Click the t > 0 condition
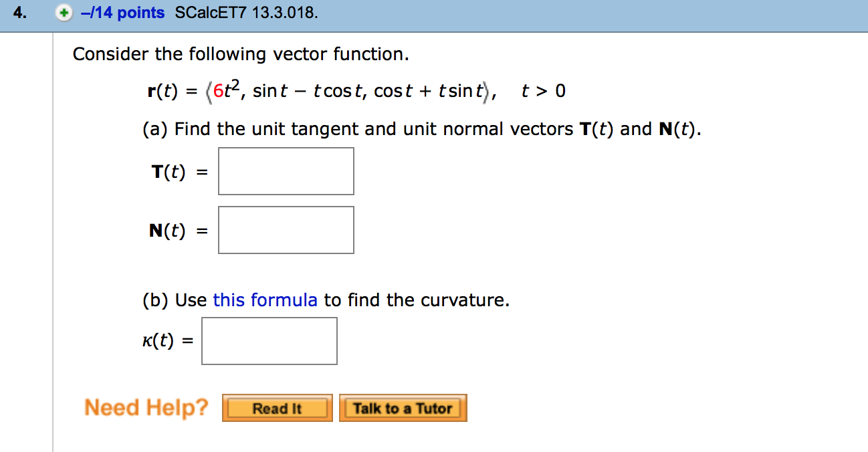 pos(543,91)
